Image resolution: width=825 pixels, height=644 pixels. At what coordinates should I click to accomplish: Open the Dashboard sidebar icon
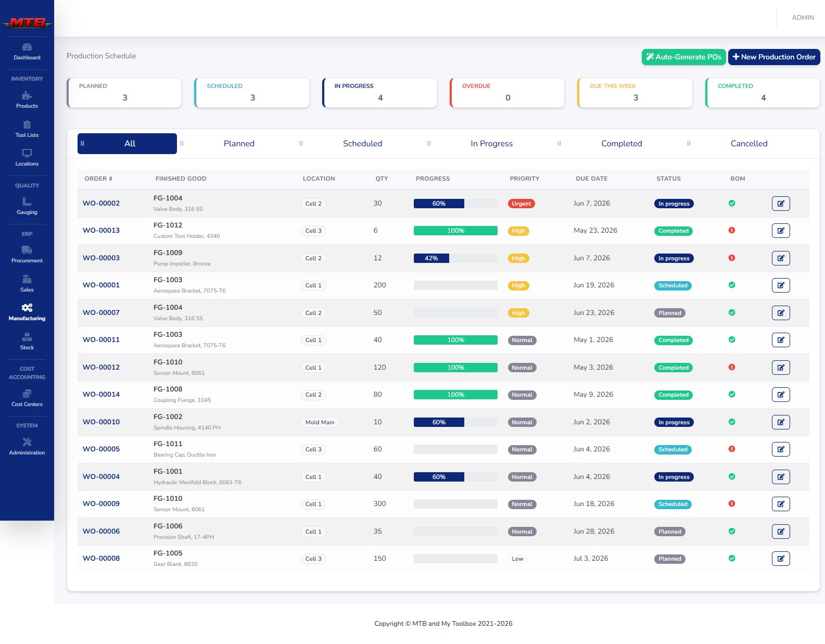pos(27,47)
